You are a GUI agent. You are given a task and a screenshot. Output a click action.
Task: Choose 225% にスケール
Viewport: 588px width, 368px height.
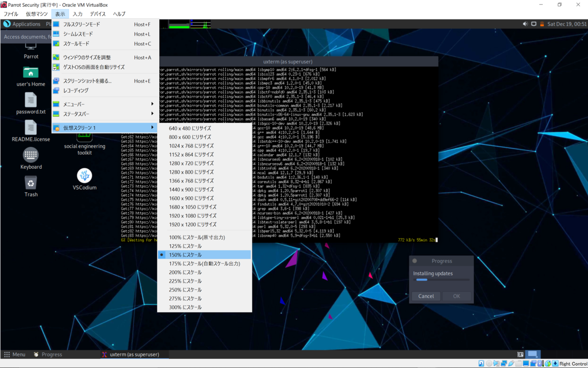[204, 281]
